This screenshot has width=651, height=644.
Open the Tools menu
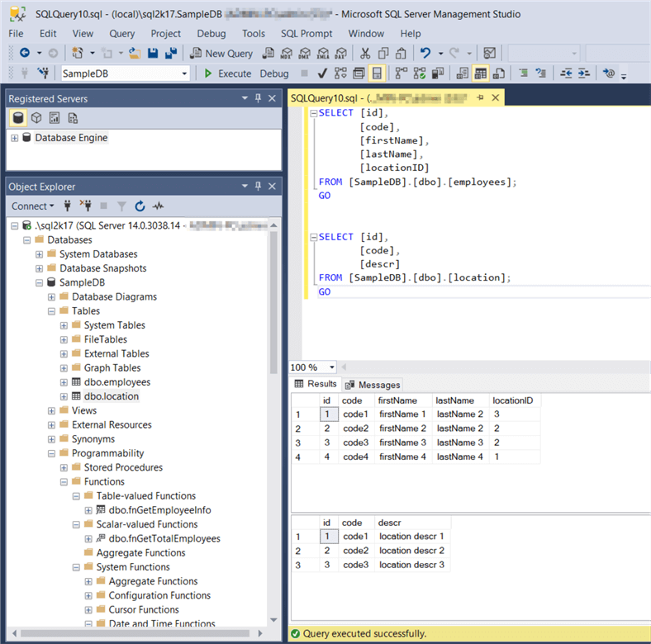(254, 34)
